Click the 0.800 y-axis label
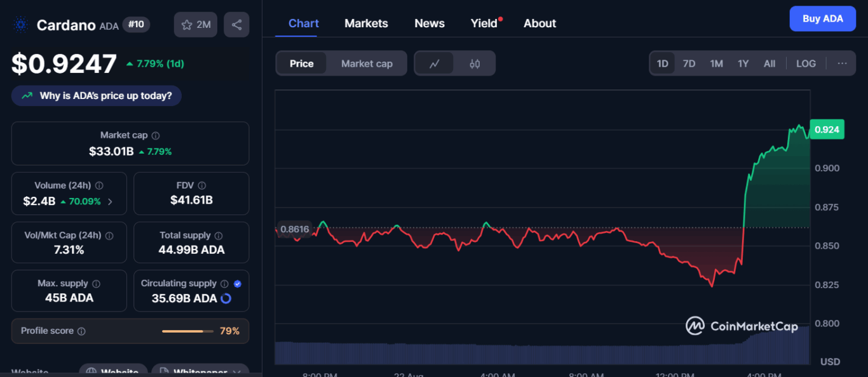868x377 pixels. 827,324
